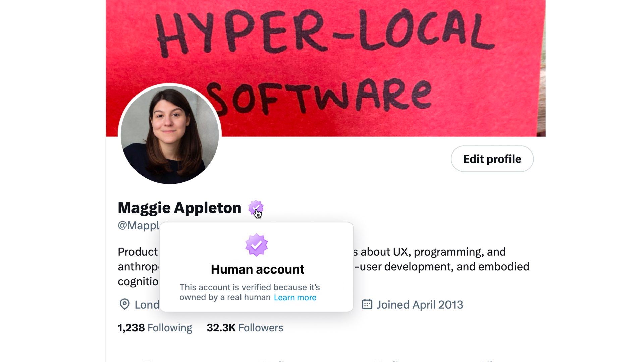Click the bio text about embodied development

[442, 267]
